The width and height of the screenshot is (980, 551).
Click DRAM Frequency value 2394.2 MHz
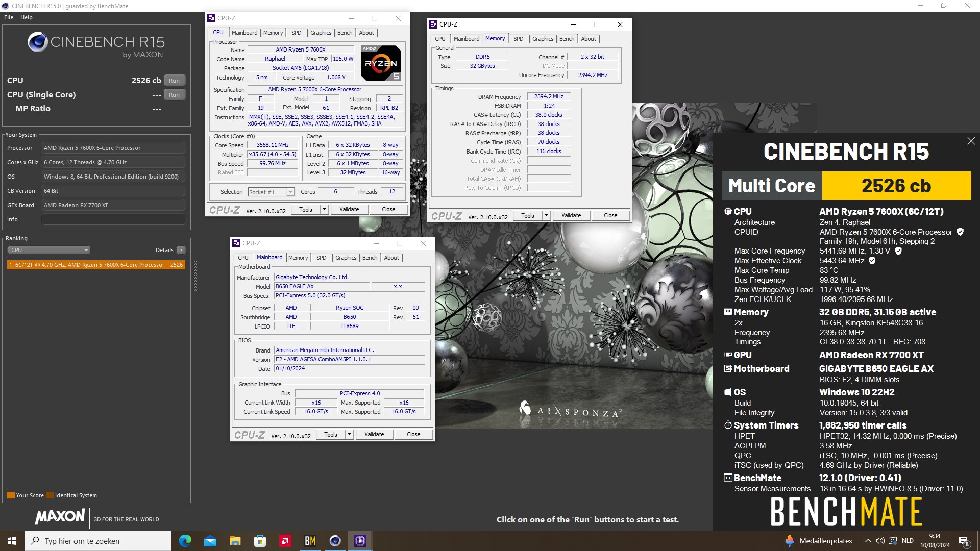[x=549, y=96]
